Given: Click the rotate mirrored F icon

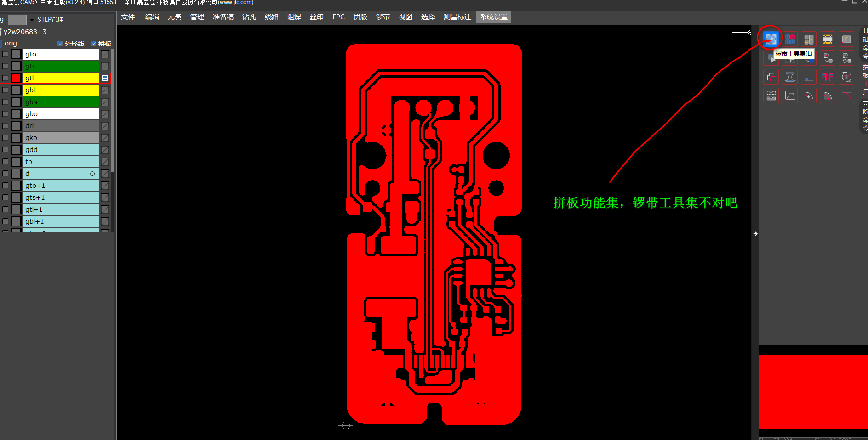Looking at the screenshot, I should pyautogui.click(x=846, y=77).
